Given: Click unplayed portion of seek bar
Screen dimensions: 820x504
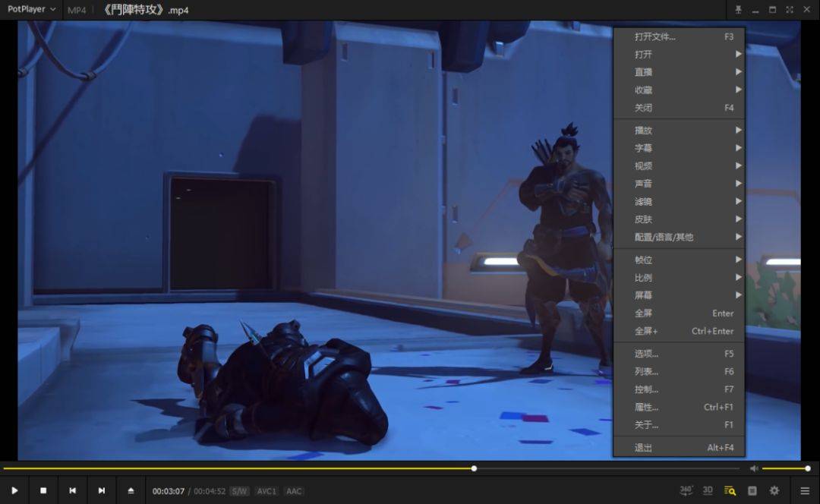Looking at the screenshot, I should pyautogui.click(x=608, y=468).
